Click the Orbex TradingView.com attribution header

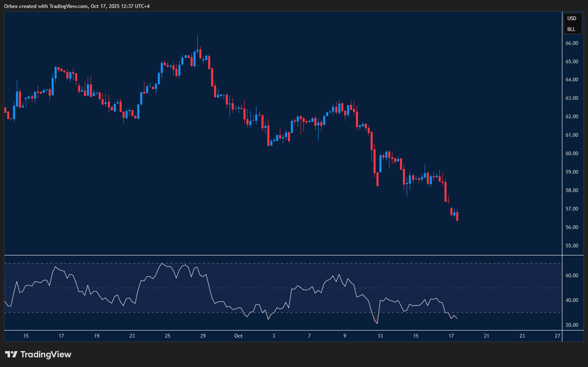tap(77, 6)
